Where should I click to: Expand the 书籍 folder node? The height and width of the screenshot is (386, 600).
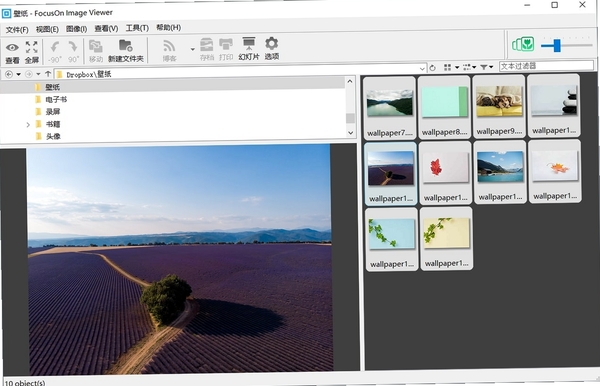(x=28, y=125)
